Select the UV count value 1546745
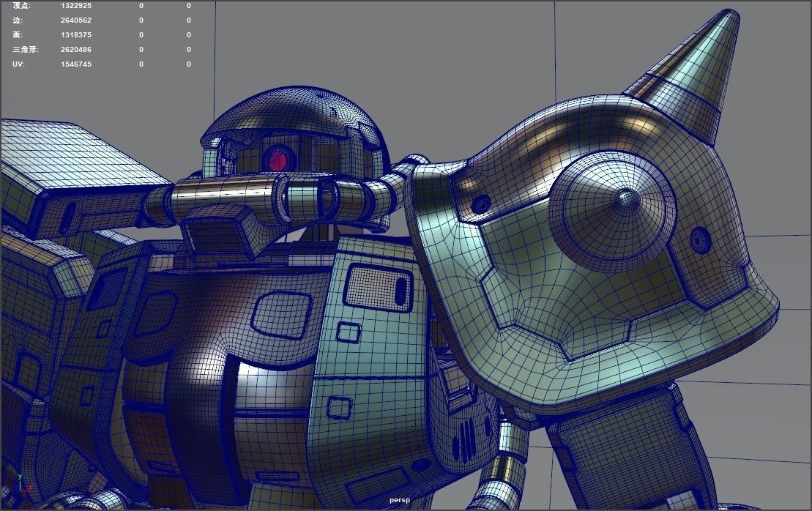The image size is (812, 511). pos(76,64)
